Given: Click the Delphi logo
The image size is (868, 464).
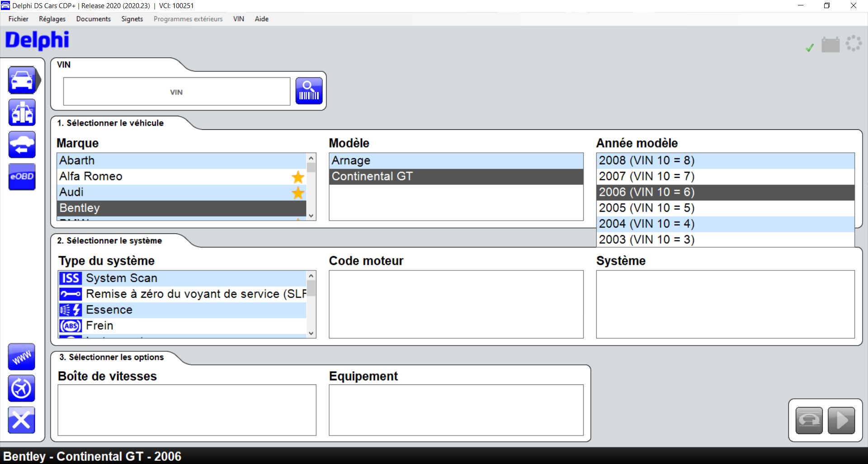Looking at the screenshot, I should pyautogui.click(x=37, y=40).
